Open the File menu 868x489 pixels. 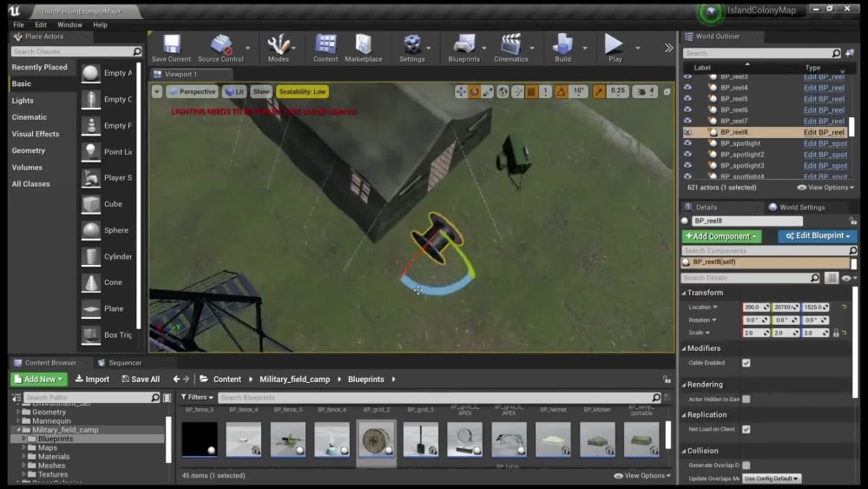[18, 25]
